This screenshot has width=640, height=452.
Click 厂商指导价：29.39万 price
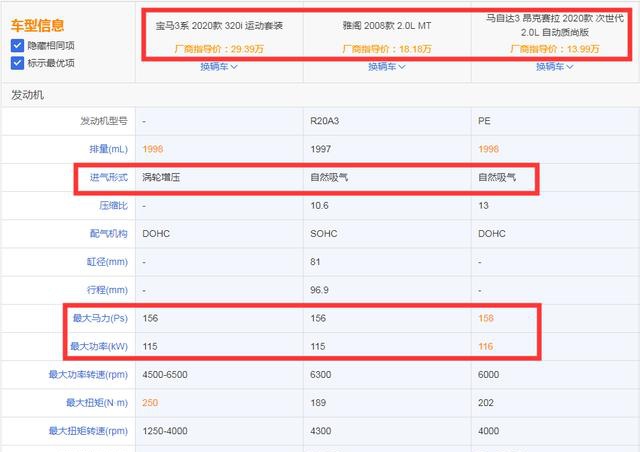point(219,49)
